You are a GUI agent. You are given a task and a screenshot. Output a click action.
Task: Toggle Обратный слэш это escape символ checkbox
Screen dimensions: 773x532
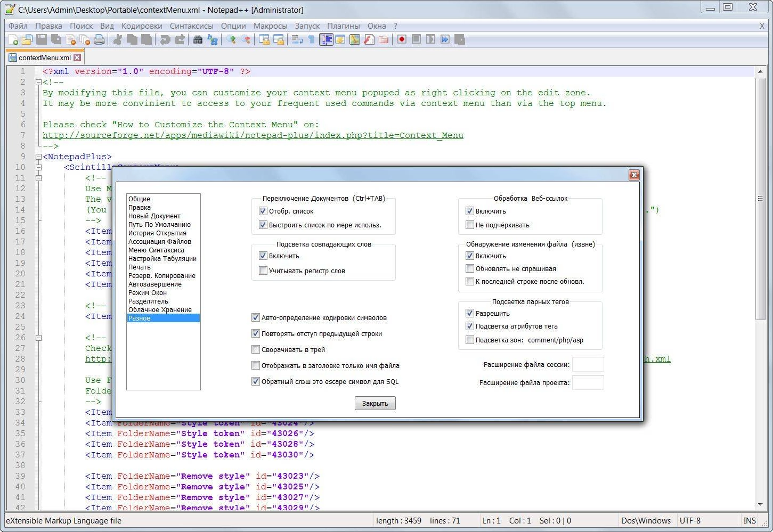(x=255, y=381)
